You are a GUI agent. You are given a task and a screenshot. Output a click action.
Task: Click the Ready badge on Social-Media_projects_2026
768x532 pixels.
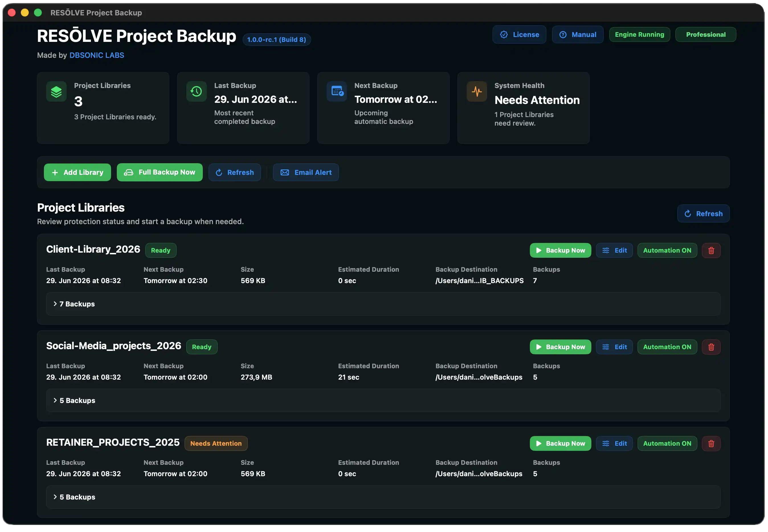point(202,347)
